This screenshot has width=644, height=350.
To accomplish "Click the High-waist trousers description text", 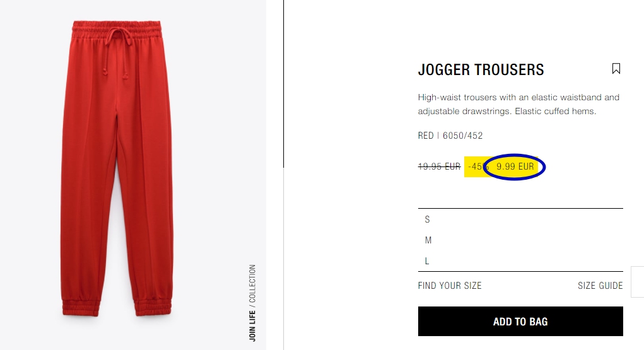I will point(518,104).
